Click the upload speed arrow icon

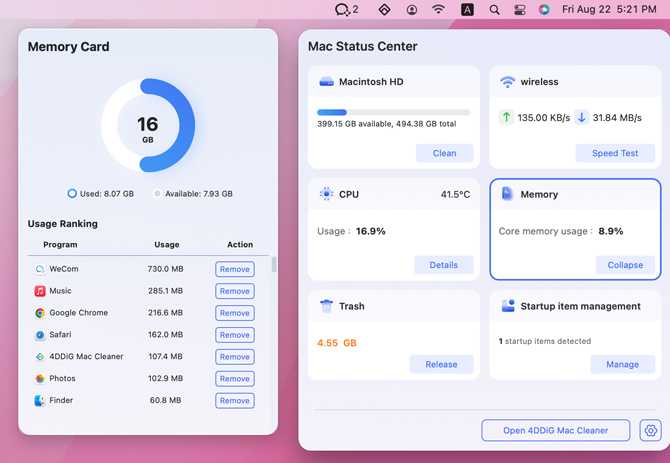coord(506,117)
